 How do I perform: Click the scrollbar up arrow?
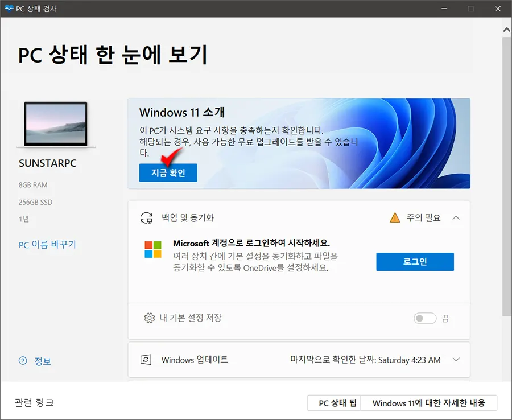tap(506, 30)
